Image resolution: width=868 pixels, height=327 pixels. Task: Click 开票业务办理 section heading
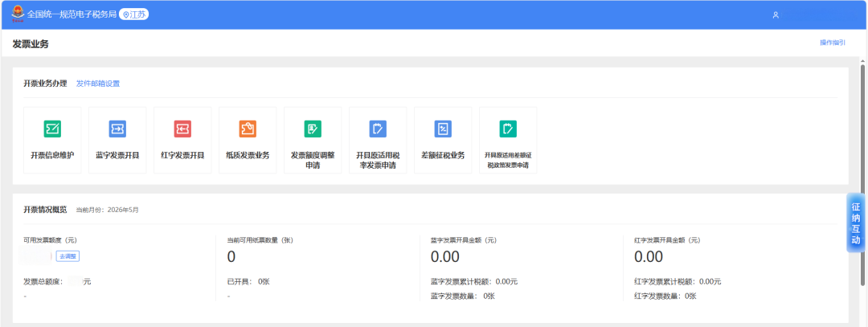click(x=45, y=84)
